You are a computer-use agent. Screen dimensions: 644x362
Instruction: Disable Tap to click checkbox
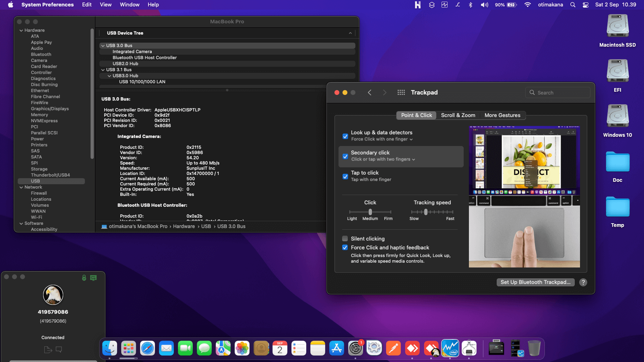[x=345, y=177]
